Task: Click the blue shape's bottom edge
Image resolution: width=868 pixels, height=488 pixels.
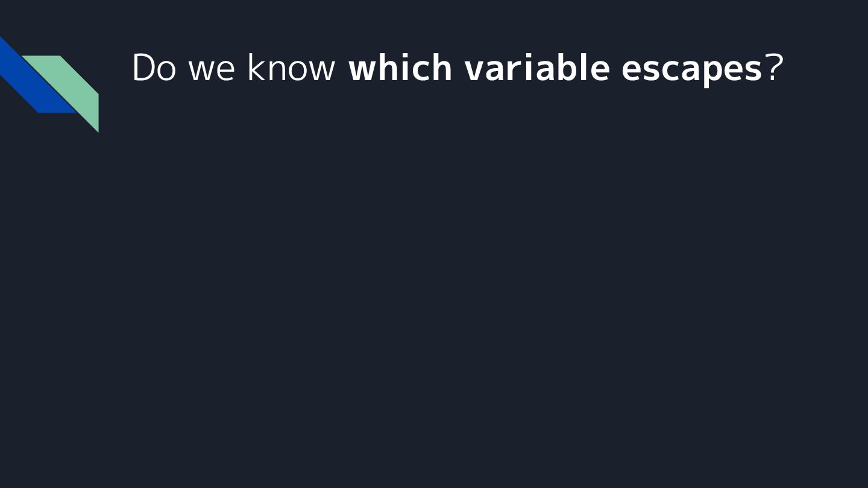Action: pos(57,112)
